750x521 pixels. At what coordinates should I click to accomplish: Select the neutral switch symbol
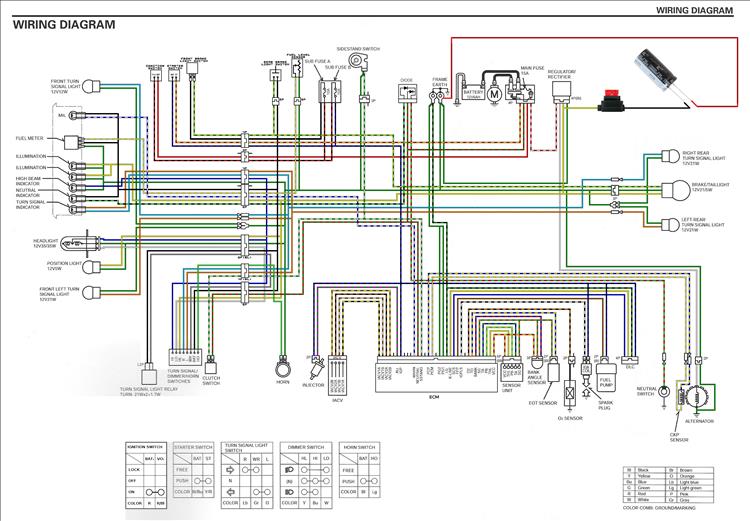(664, 392)
